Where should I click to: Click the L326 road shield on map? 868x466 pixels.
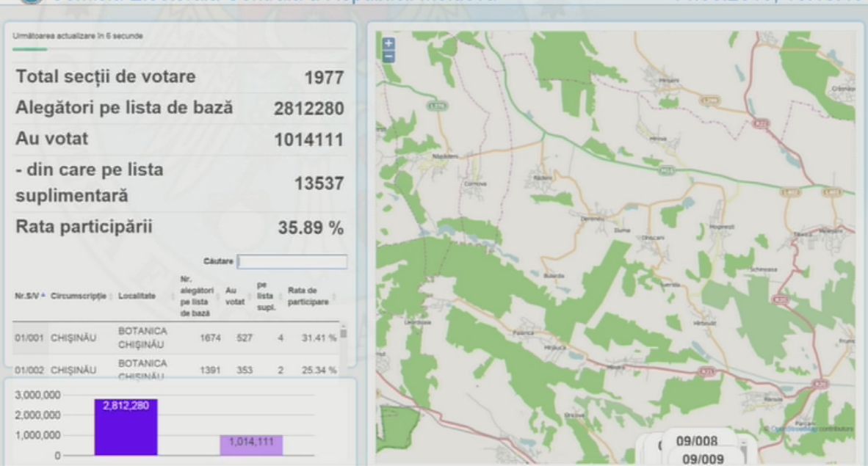click(438, 105)
